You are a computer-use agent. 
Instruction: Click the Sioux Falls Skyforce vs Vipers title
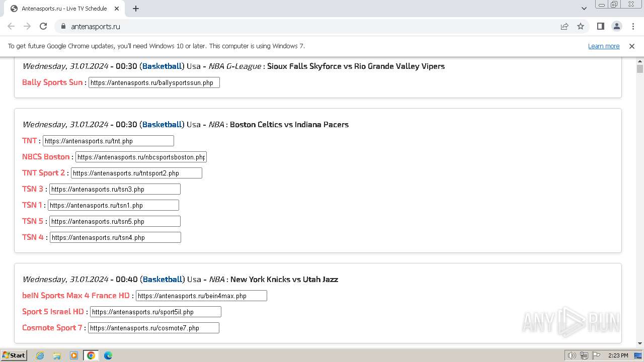pos(356,66)
